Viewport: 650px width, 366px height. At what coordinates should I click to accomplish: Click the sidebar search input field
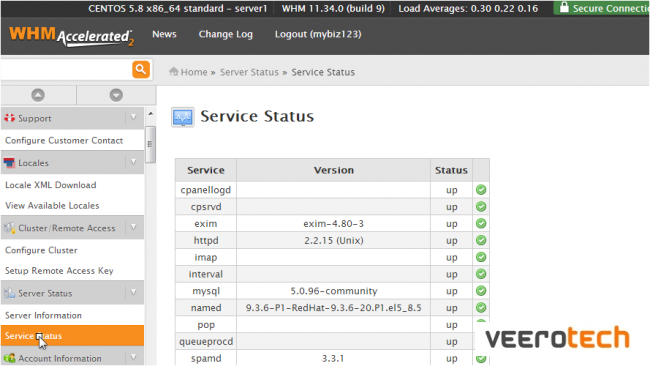click(x=66, y=69)
